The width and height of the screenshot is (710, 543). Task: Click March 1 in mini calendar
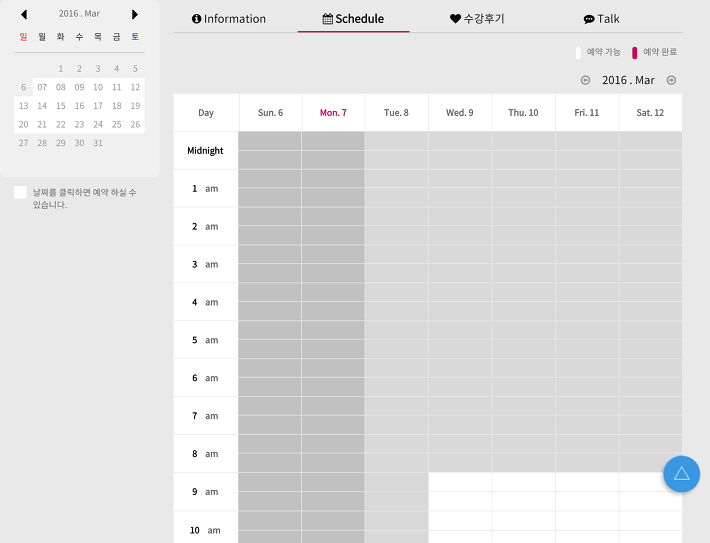[x=61, y=68]
